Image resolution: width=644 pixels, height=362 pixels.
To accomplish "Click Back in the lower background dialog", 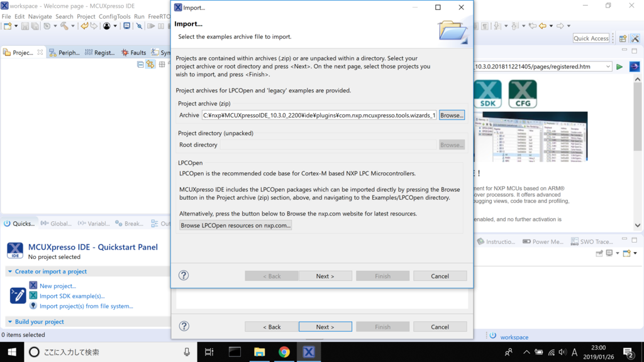I will pyautogui.click(x=272, y=327).
